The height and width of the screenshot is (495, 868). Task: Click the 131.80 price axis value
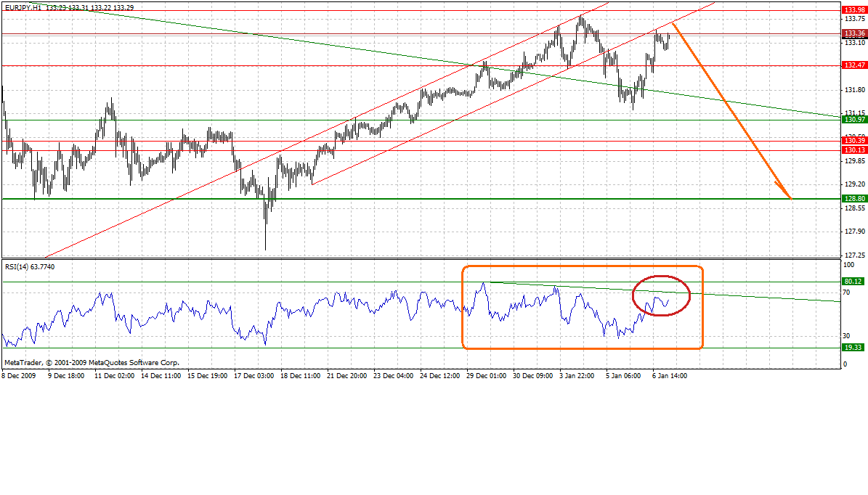point(855,89)
